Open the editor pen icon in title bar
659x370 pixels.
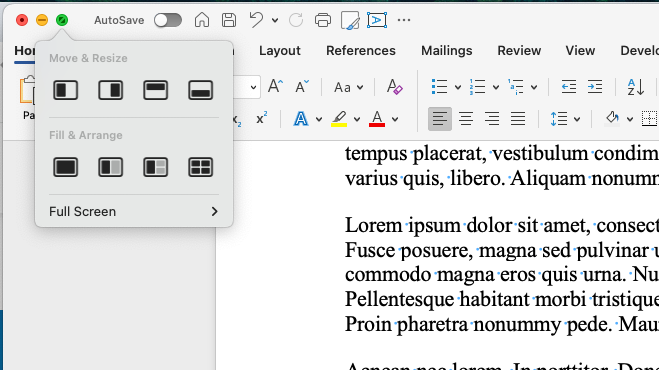pyautogui.click(x=350, y=20)
